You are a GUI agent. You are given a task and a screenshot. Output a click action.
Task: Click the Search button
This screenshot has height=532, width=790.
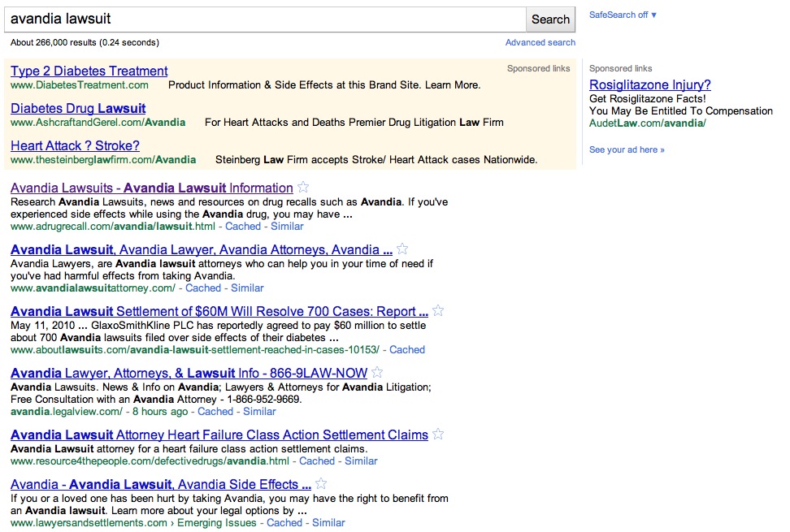[x=550, y=19]
